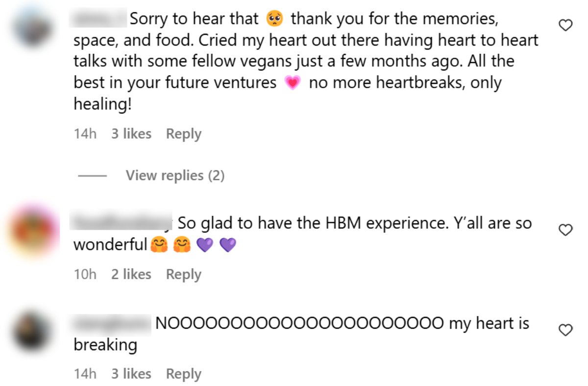Click '14h' timestamp under fellow vegans comment
Image resolution: width=588 pixels, height=386 pixels.
[x=85, y=134]
